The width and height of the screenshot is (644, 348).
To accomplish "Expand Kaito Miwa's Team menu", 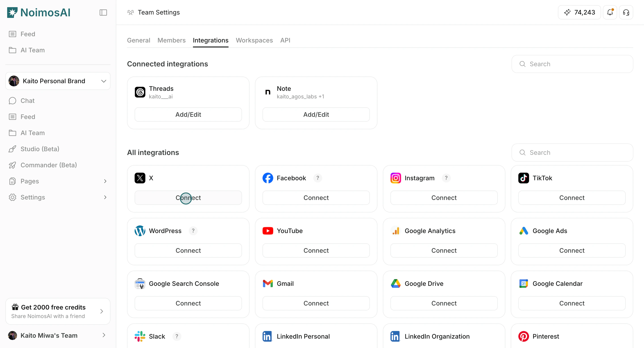I will click(104, 335).
